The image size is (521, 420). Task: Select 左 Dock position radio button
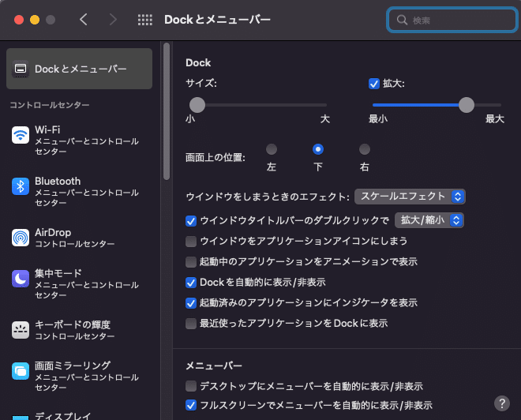[x=272, y=149]
